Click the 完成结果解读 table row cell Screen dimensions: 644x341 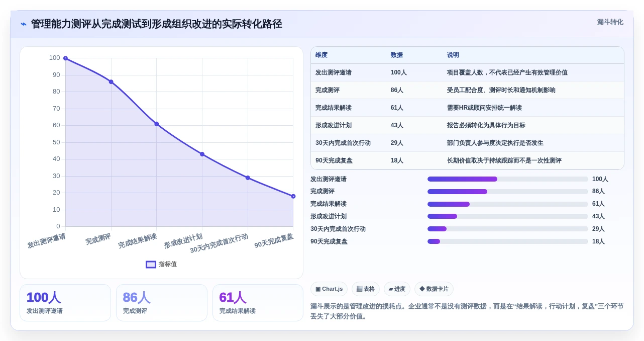pos(334,108)
